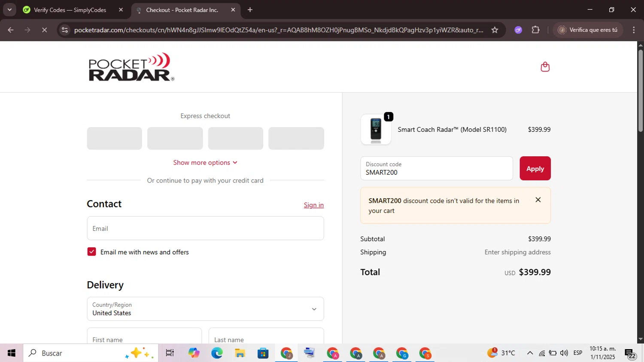
Task: Launch Copilot from the taskbar
Action: [194, 353]
